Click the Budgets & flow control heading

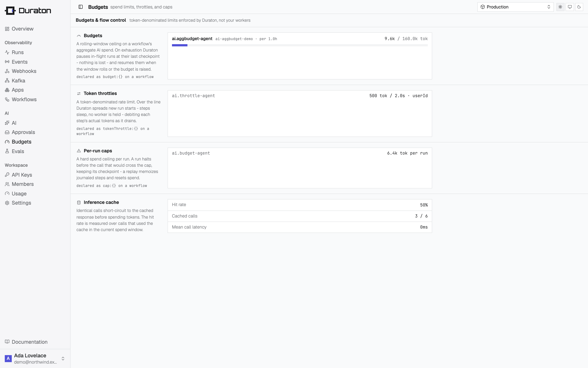tap(101, 20)
